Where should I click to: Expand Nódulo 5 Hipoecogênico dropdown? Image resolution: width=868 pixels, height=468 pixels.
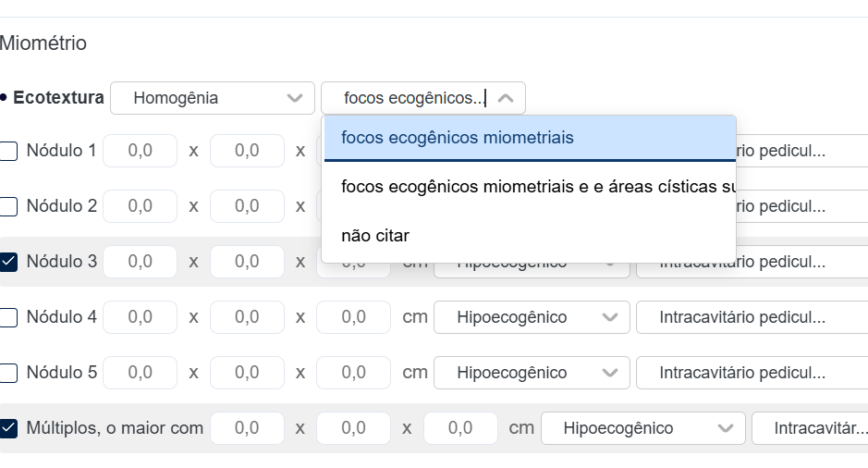(x=532, y=373)
